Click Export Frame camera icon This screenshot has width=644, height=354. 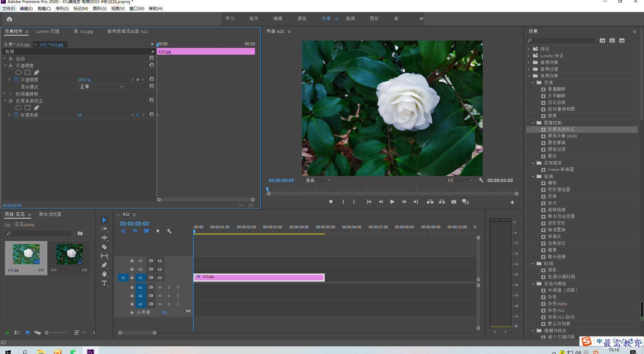click(x=454, y=202)
